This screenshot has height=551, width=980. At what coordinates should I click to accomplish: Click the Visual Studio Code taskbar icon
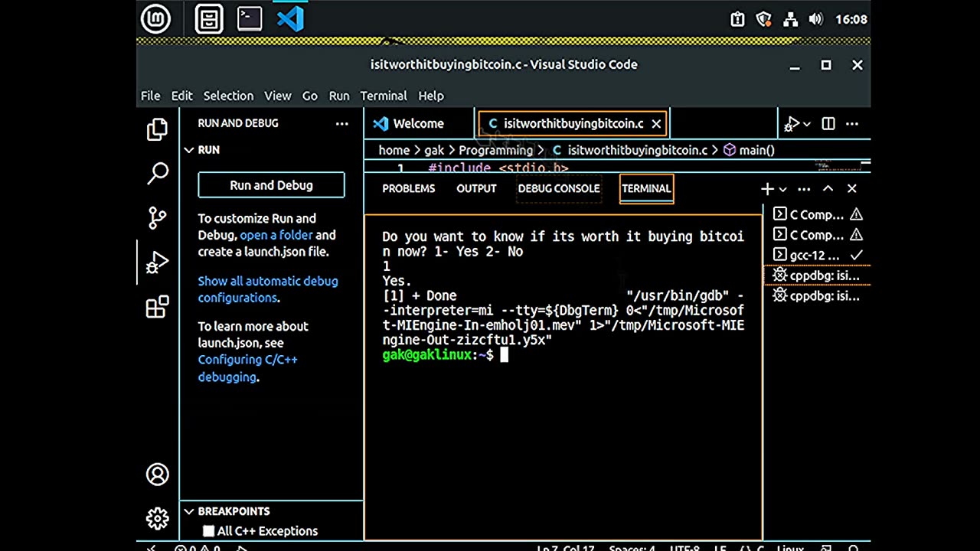click(x=290, y=18)
